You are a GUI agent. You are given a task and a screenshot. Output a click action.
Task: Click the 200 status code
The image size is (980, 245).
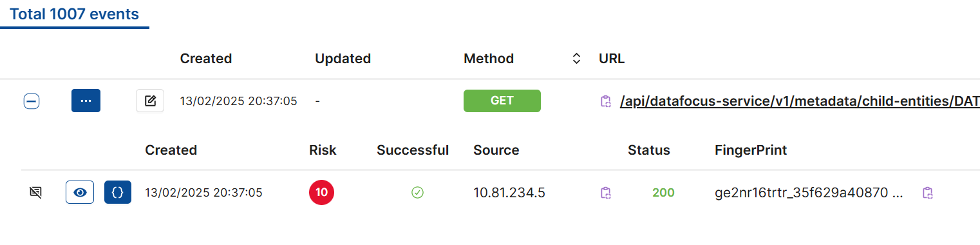click(x=663, y=192)
